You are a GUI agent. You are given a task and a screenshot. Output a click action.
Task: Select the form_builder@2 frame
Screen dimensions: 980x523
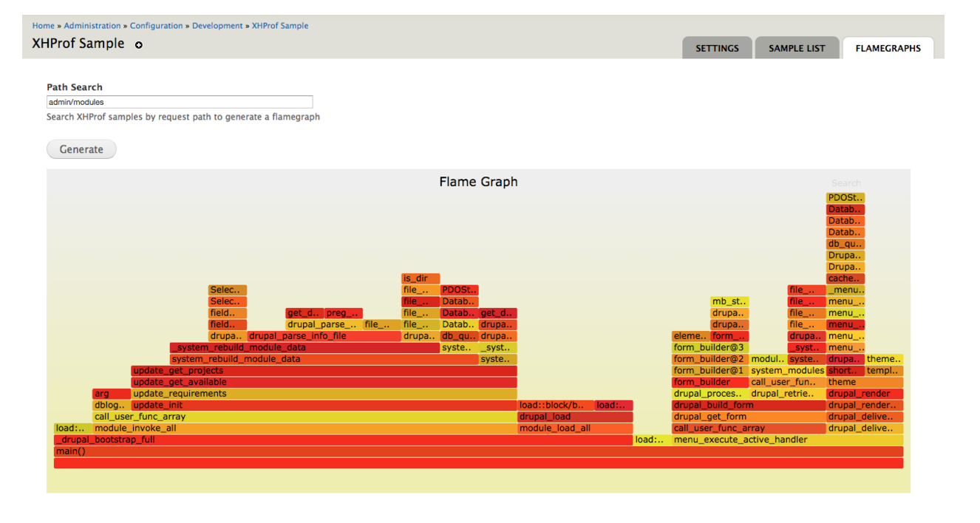point(710,359)
